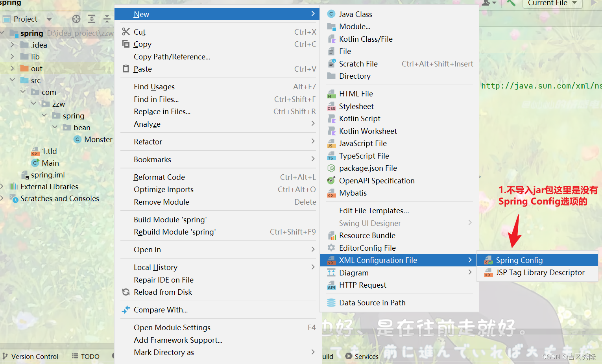
Task: Click the scissors Cut icon
Action: click(x=126, y=31)
